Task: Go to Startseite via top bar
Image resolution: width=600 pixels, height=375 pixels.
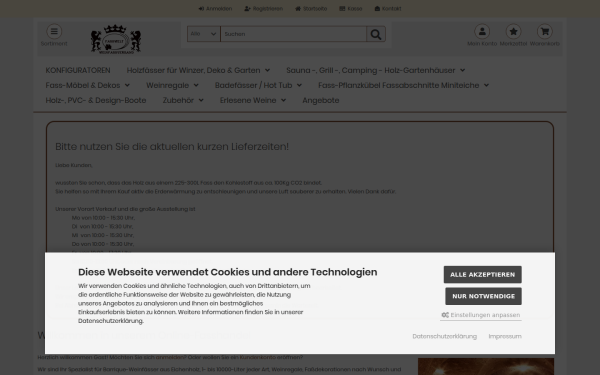Action: click(x=311, y=8)
